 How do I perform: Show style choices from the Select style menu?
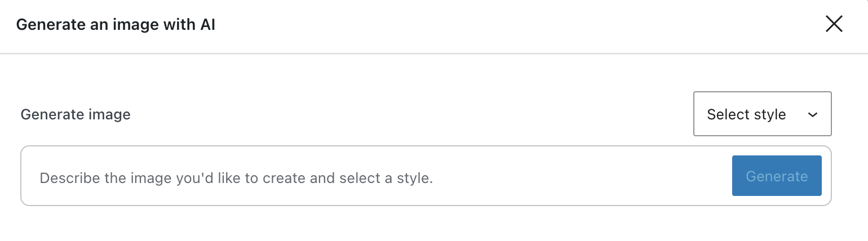click(762, 114)
